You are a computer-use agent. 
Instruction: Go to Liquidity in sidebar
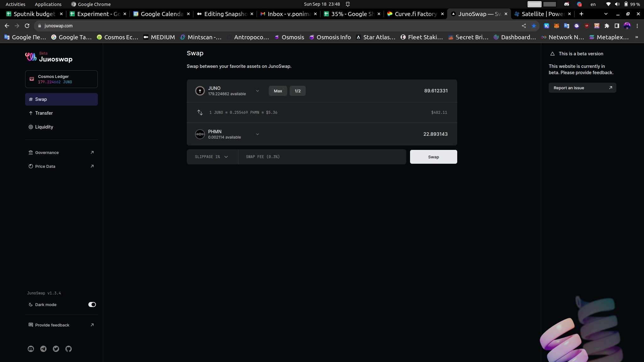(44, 127)
